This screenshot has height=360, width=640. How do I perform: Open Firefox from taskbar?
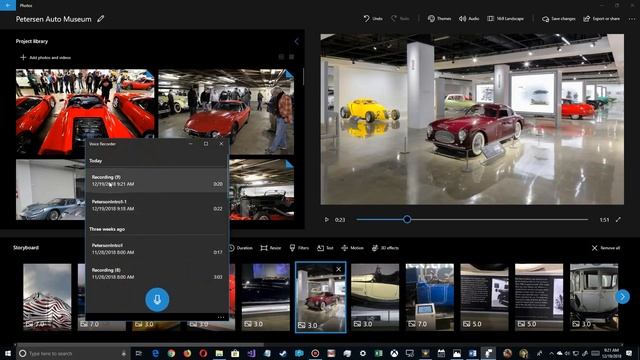(x=187, y=353)
